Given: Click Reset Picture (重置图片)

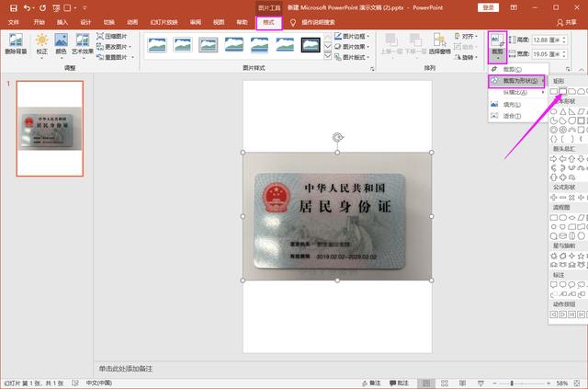Looking at the screenshot, I should pos(115,57).
